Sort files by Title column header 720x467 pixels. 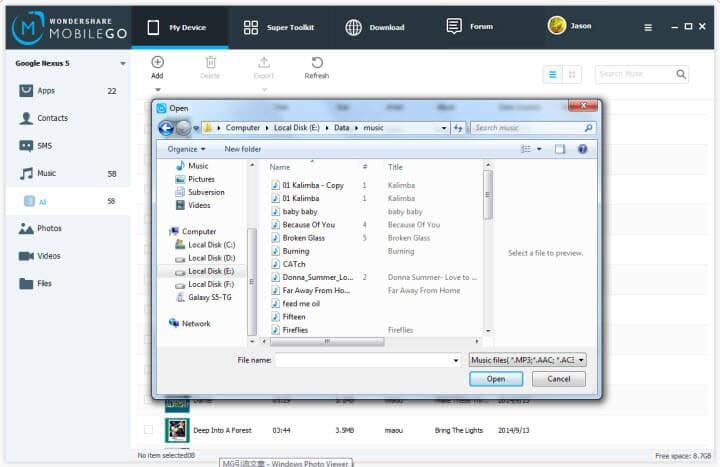[395, 167]
